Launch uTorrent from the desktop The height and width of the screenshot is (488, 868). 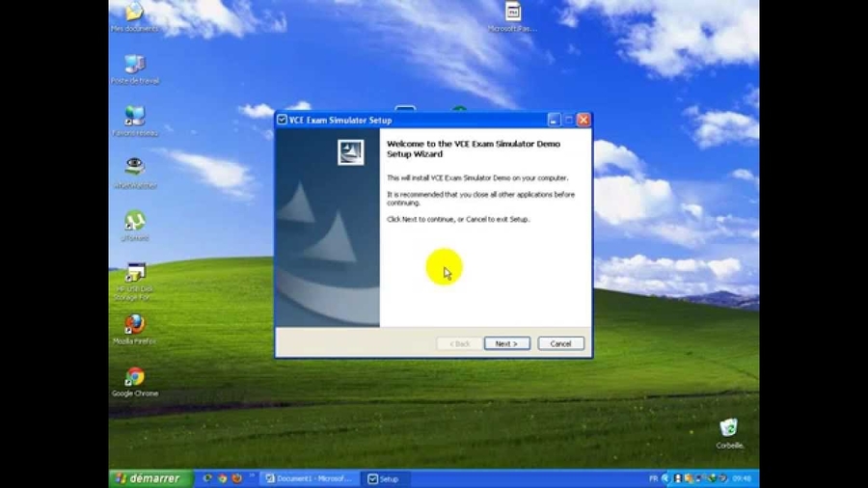pos(134,222)
